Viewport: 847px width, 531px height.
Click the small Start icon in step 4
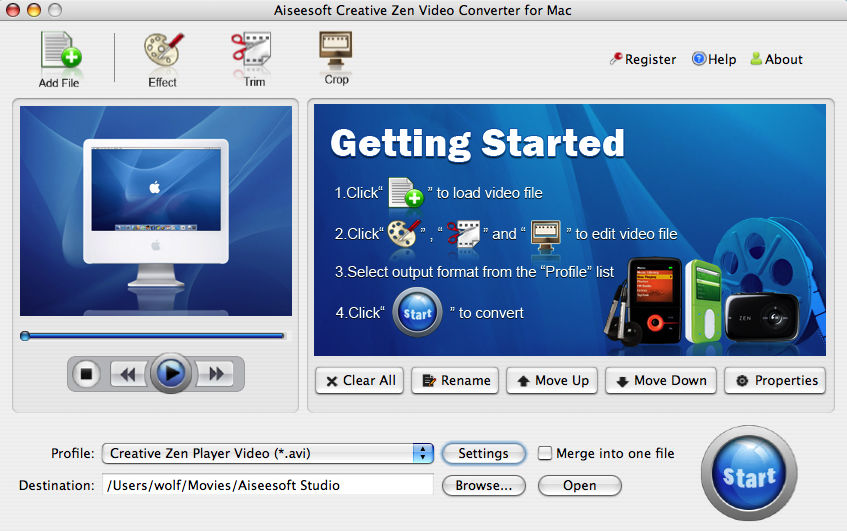418,313
